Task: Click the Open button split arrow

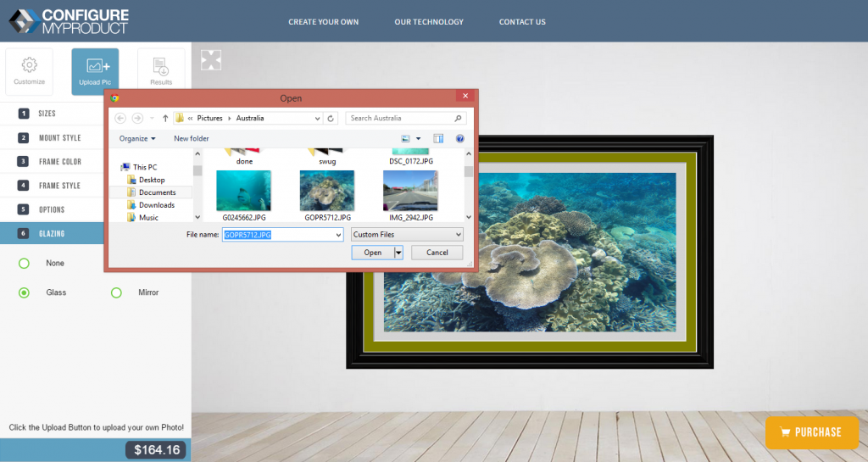Action: coord(398,253)
